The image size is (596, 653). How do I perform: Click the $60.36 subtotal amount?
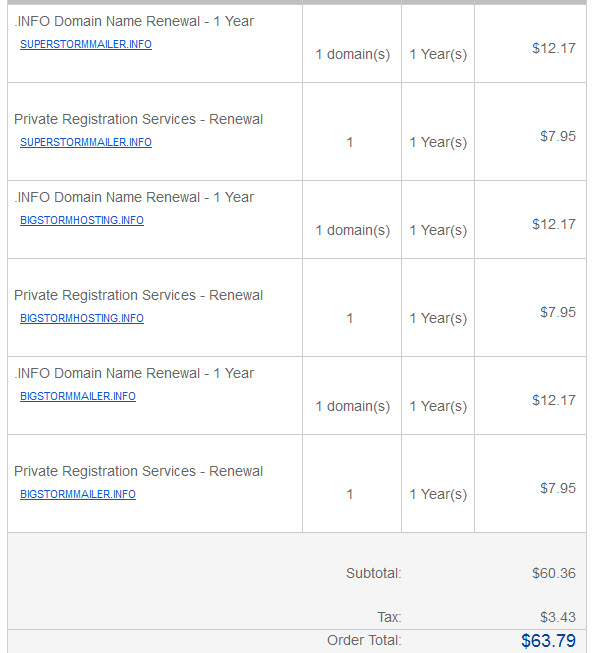554,573
